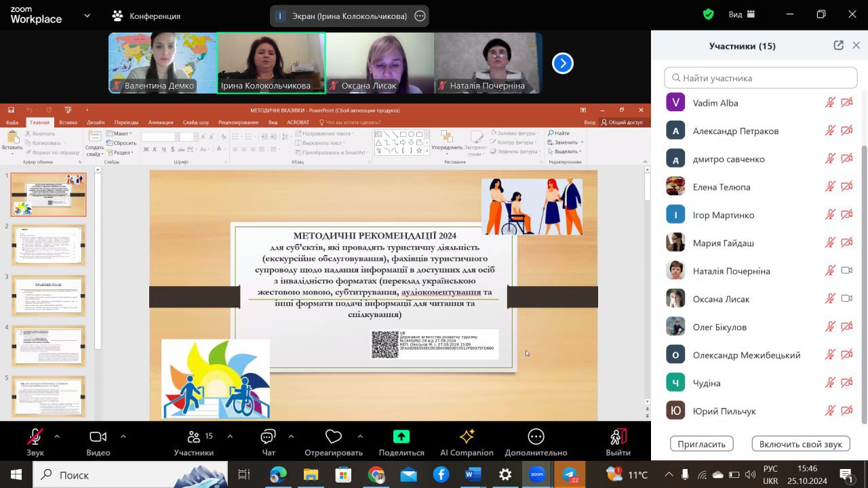Expand audio options arrow beside Звук
868x488 pixels.
(57, 436)
